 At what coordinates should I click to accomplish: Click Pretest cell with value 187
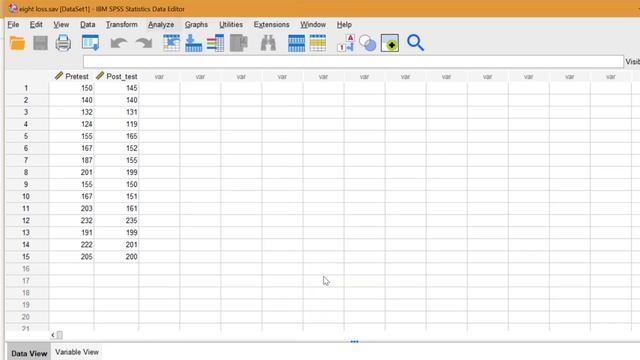click(x=71, y=160)
